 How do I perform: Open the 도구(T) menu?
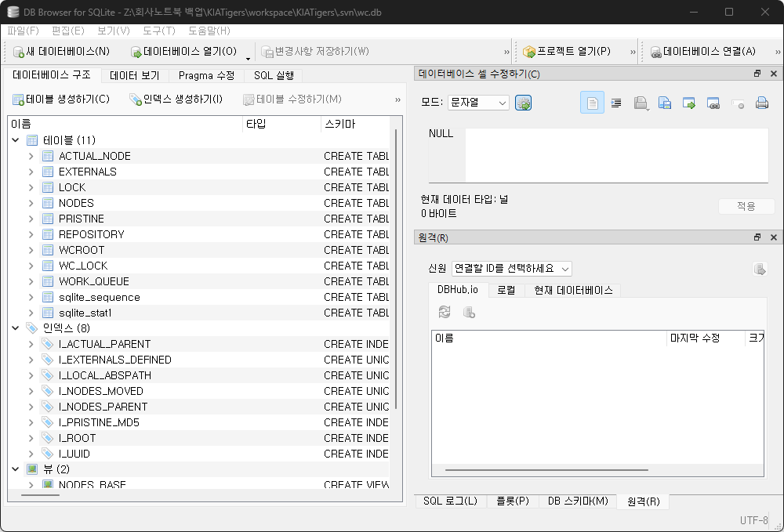(159, 31)
